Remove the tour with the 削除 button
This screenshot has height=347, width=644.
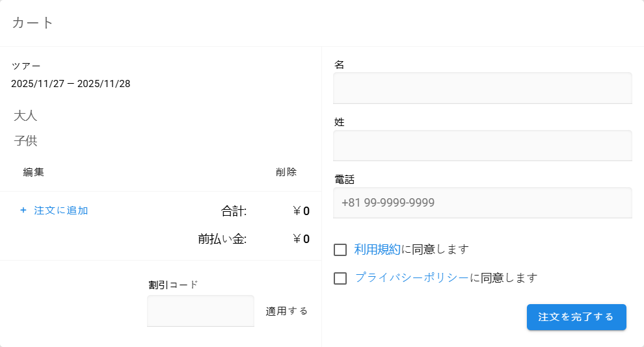(286, 172)
